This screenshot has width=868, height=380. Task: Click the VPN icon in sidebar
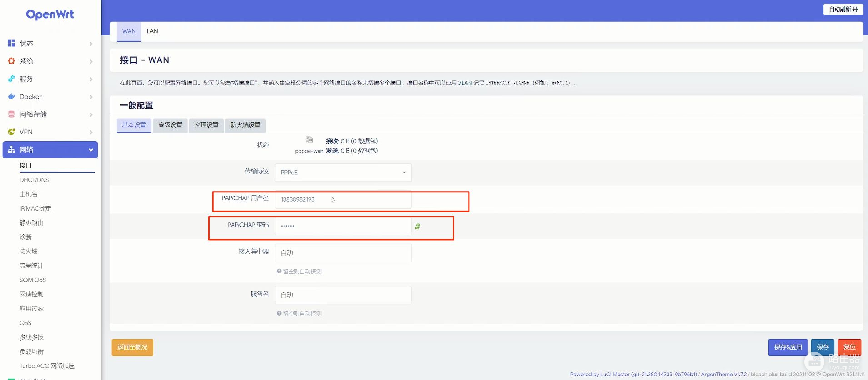[11, 132]
